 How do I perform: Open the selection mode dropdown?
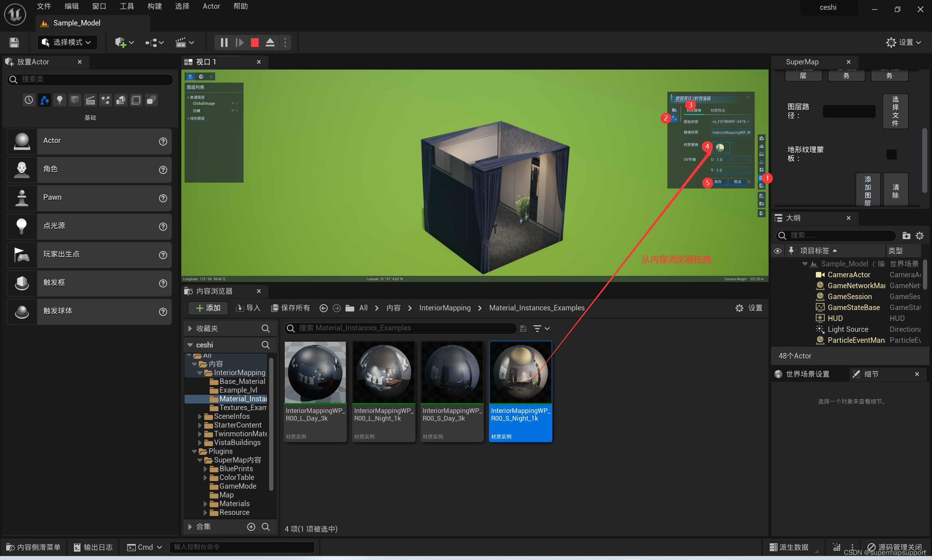68,42
